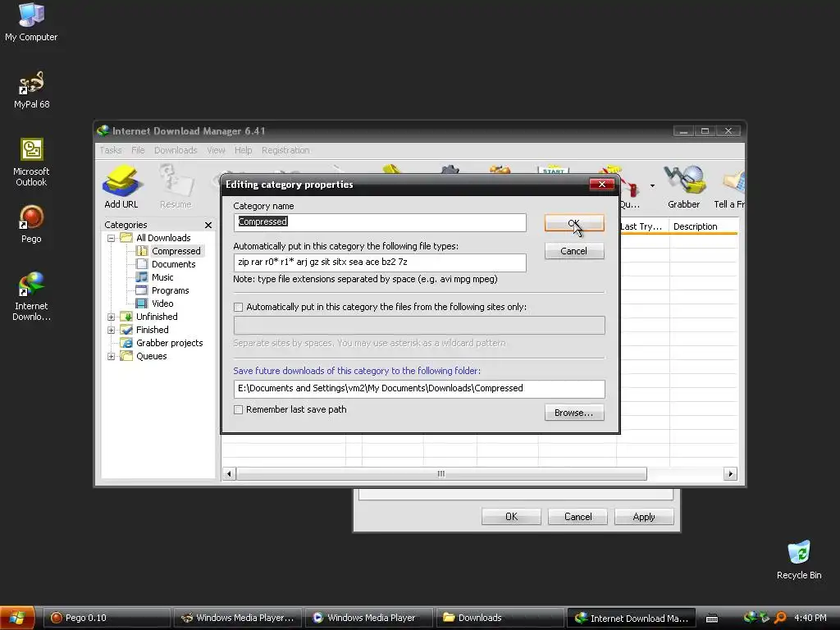Click the Windows Start button
This screenshot has height=630, width=840.
point(17,618)
